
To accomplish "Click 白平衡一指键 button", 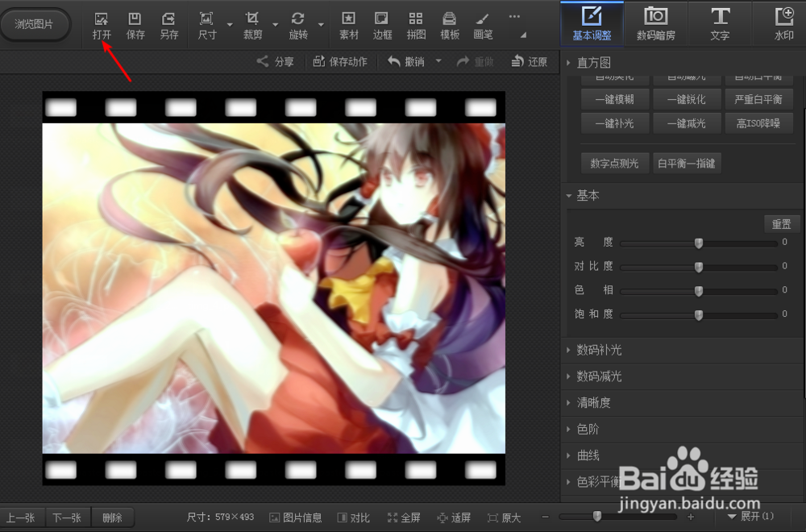I will pyautogui.click(x=687, y=164).
